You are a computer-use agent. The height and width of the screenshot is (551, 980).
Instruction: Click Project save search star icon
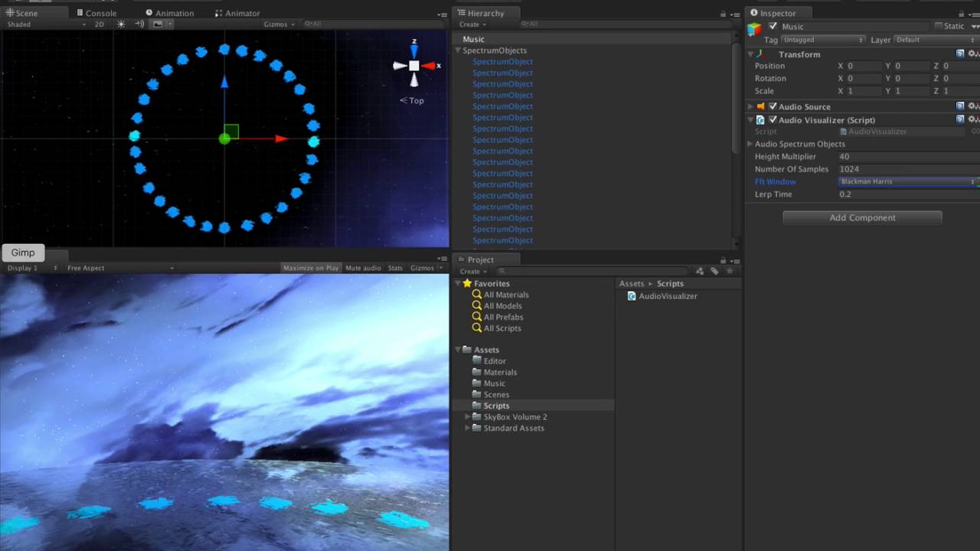click(x=730, y=271)
